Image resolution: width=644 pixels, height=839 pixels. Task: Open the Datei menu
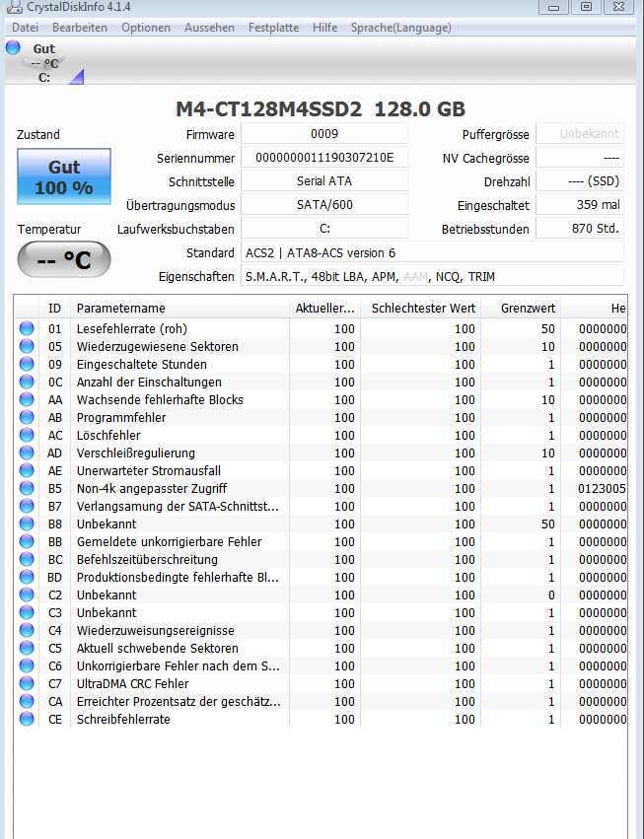(26, 28)
